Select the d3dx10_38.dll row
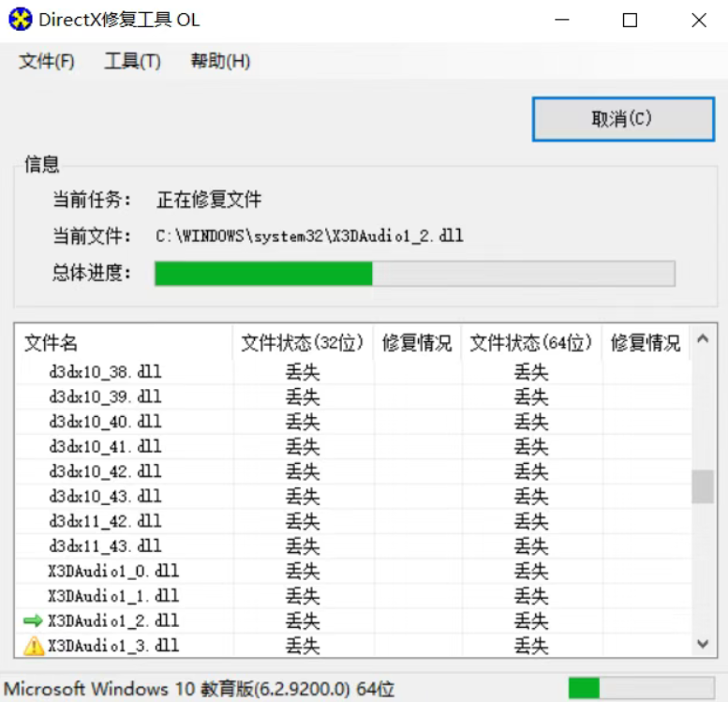The image size is (728, 702). pos(354,372)
